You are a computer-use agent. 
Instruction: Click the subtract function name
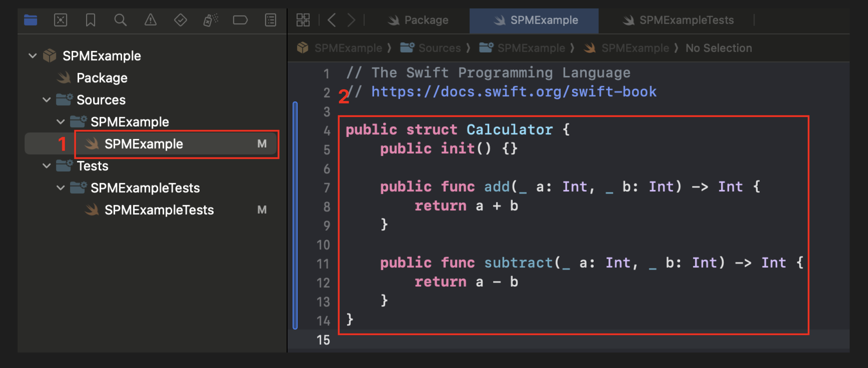[x=519, y=263]
